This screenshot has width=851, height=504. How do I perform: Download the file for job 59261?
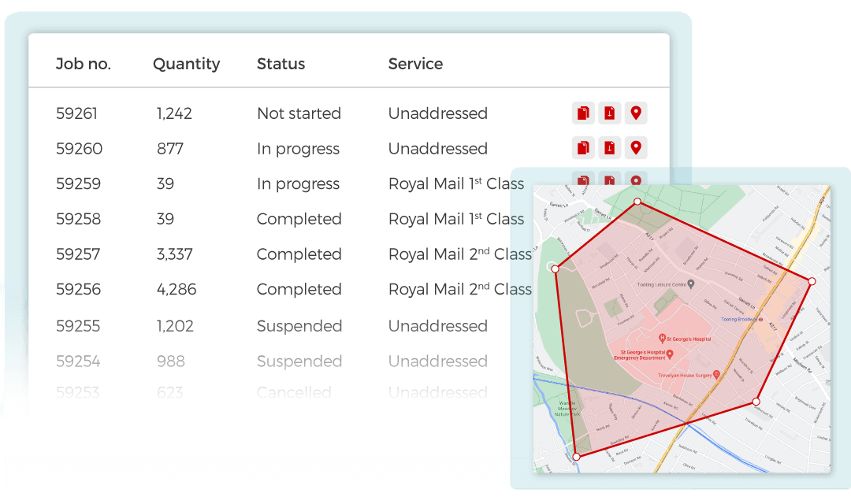tap(609, 113)
